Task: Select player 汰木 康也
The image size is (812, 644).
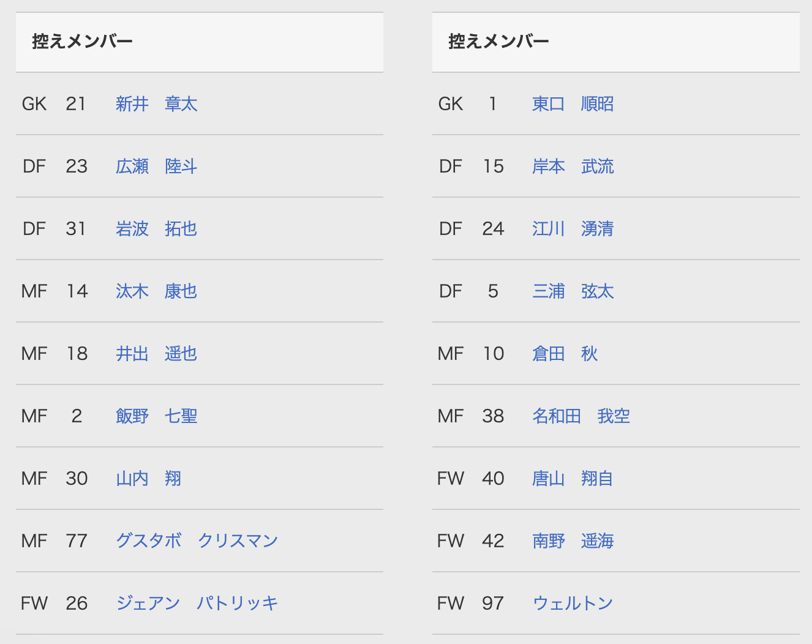Action: pos(156,291)
